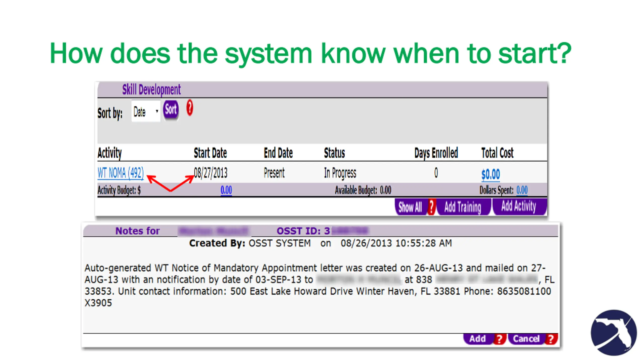Image resolution: width=644 pixels, height=362 pixels.
Task: Open help icon next to Show All
Action: (x=431, y=207)
